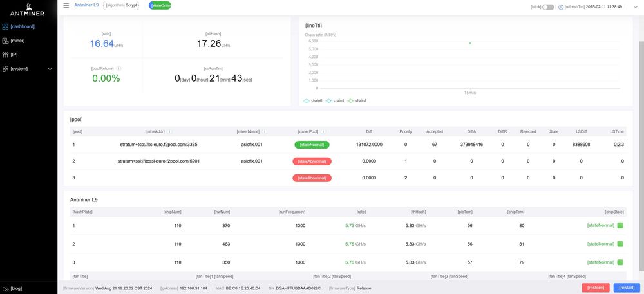Expand the system submenu chevron
The image size is (644, 294).
click(x=50, y=69)
